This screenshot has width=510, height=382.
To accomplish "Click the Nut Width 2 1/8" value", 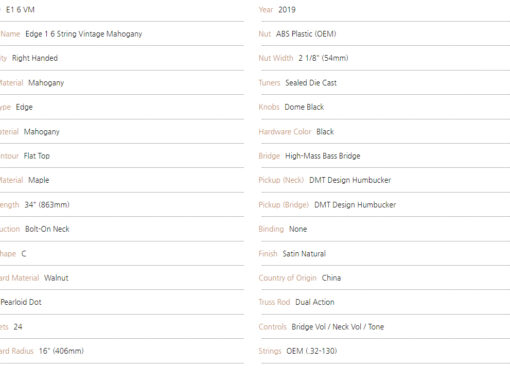I will coord(323,58).
